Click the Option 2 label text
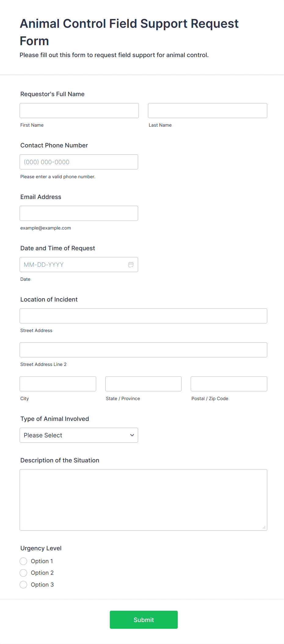 pos(42,573)
